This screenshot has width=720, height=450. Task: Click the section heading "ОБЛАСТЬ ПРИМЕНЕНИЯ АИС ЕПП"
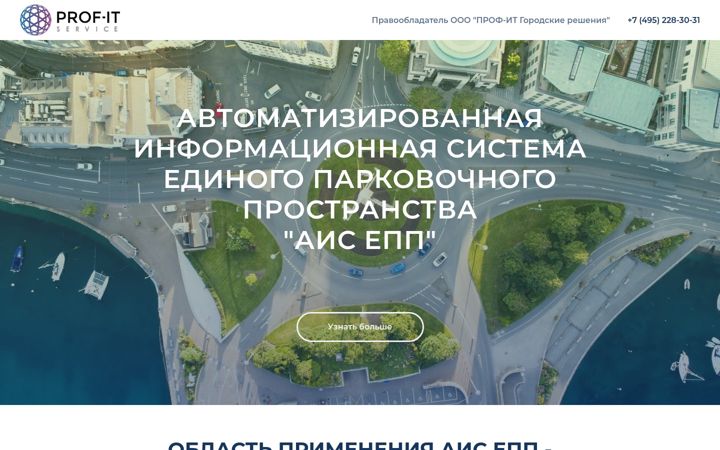click(360, 445)
